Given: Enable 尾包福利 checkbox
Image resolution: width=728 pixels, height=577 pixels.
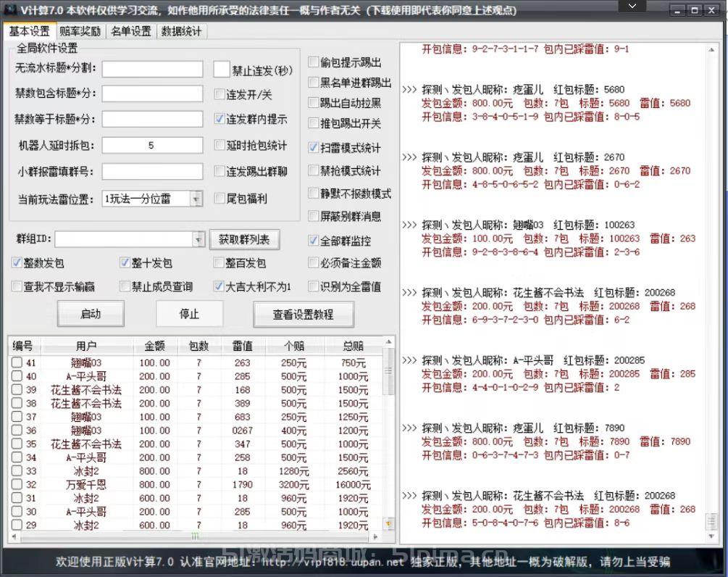Looking at the screenshot, I should point(219,199).
